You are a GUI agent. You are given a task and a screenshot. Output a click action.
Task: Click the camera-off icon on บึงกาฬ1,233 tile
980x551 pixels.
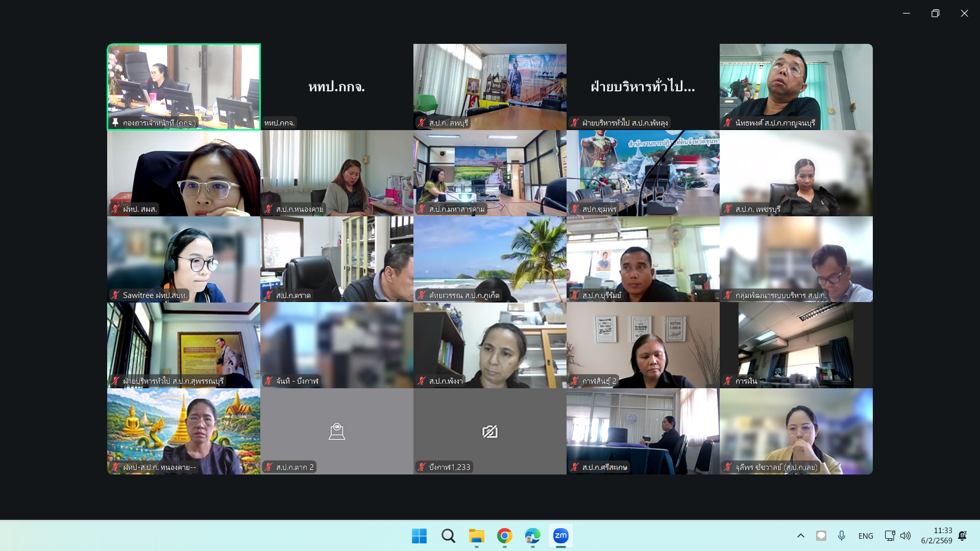coord(489,432)
